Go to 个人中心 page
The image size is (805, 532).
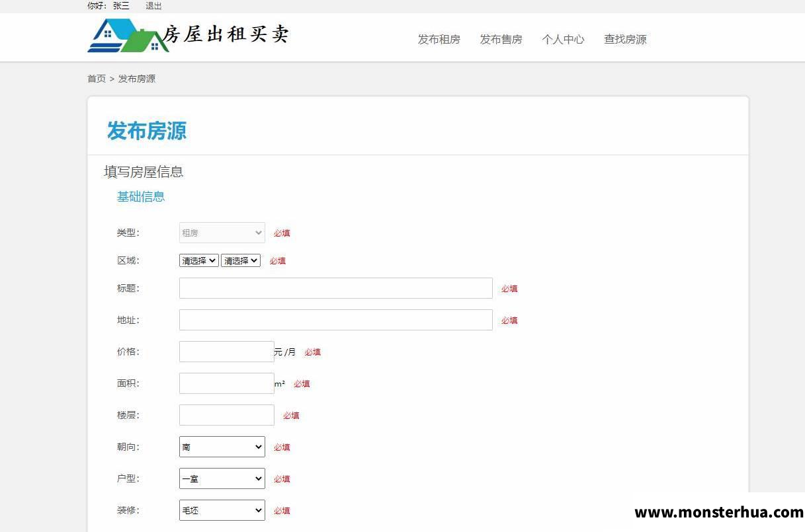[563, 39]
